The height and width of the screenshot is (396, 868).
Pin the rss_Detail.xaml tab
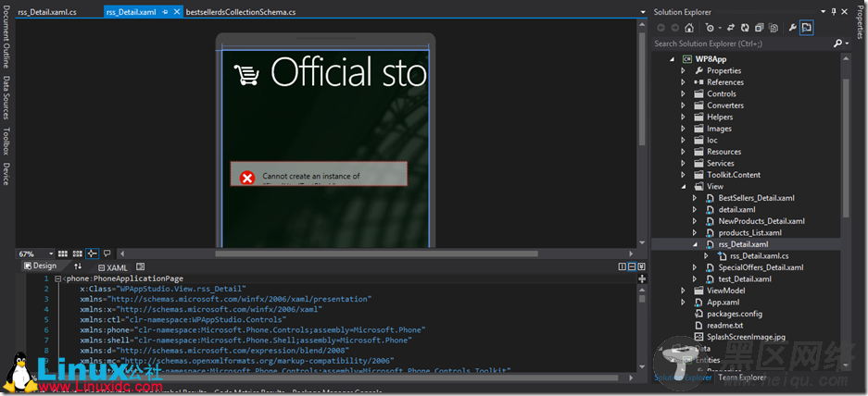pyautogui.click(x=166, y=12)
